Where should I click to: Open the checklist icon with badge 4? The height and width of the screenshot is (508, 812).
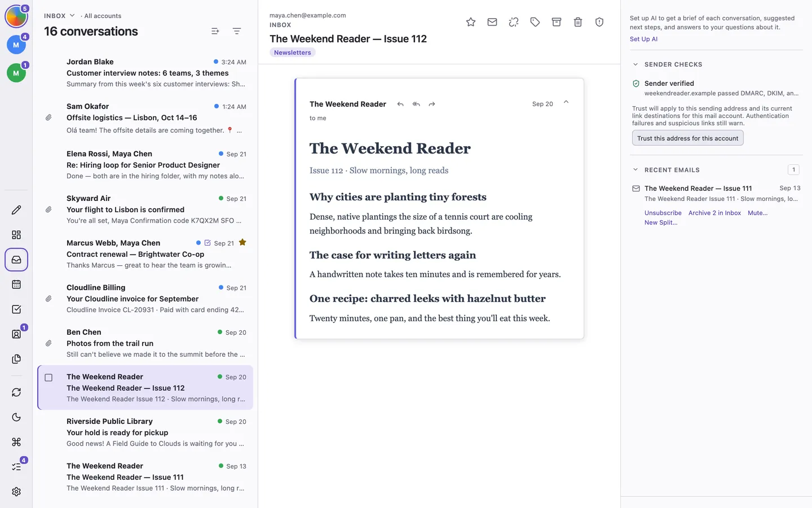(x=16, y=467)
